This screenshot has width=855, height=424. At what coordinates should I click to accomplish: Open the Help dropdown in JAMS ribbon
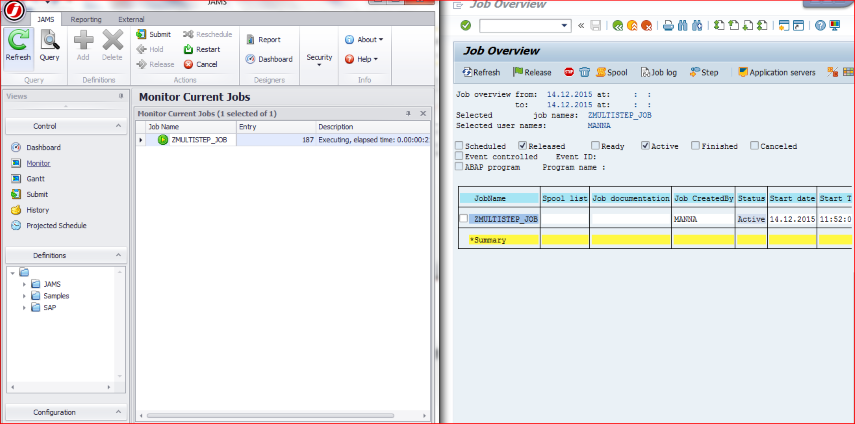tap(362, 59)
